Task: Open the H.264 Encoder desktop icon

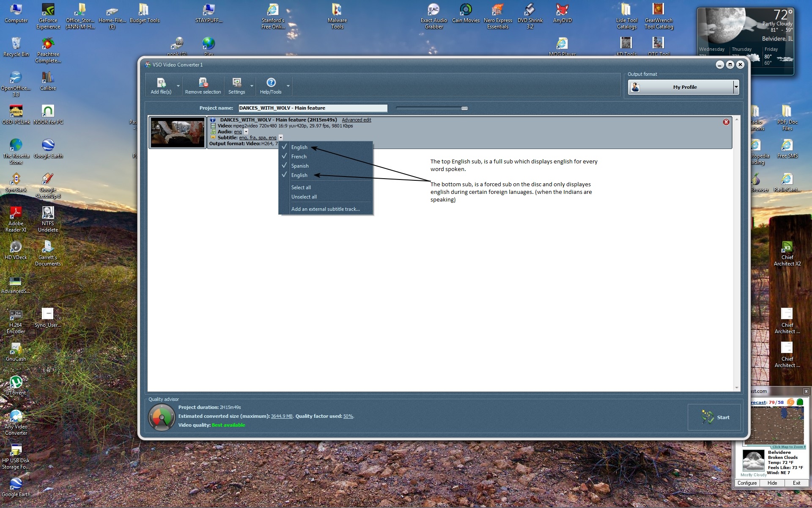Action: [x=16, y=321]
